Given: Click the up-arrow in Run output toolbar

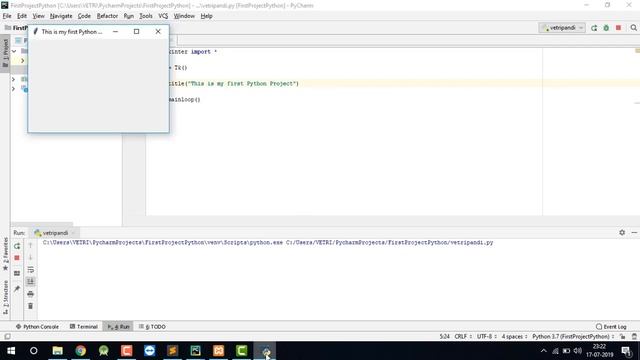Looking at the screenshot, I should coord(30,246).
